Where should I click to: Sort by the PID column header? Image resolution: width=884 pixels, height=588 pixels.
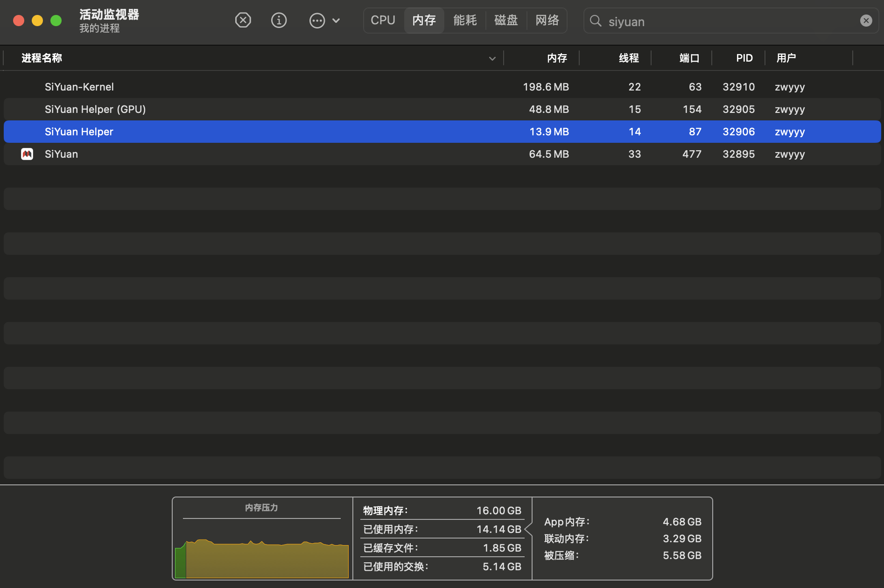744,58
